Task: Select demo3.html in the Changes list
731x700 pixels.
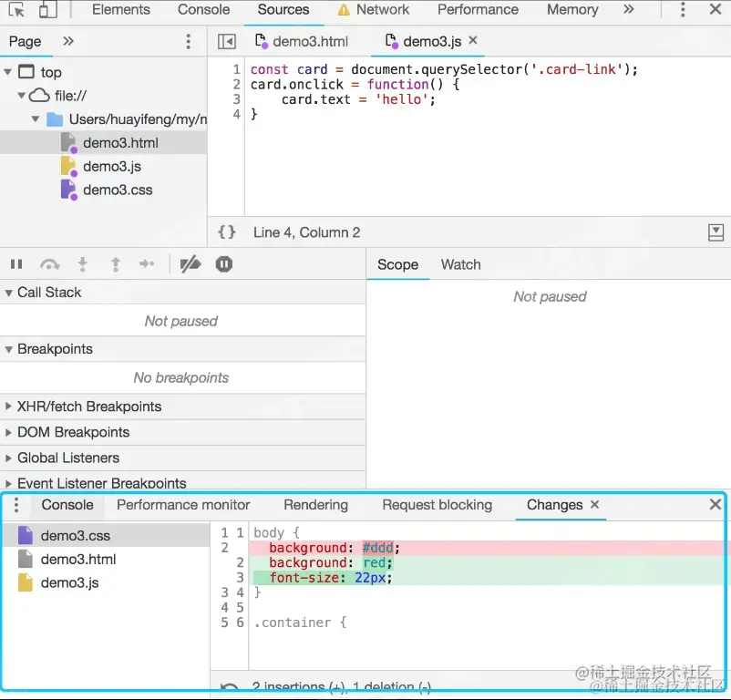Action: click(x=107, y=560)
